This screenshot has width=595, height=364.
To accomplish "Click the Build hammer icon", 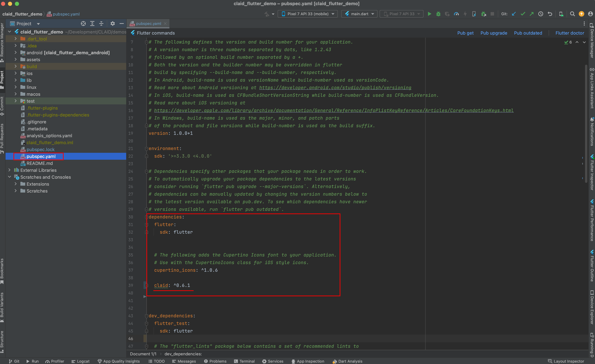I will point(267,14).
